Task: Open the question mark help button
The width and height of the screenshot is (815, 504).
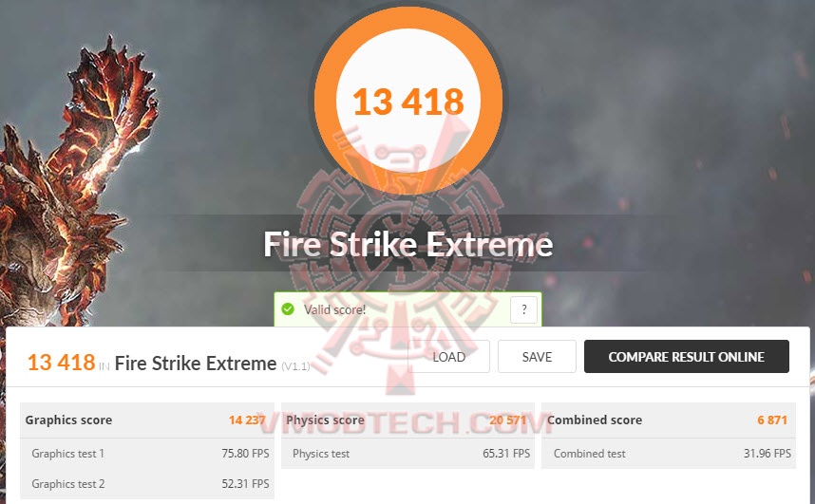Action: point(523,309)
